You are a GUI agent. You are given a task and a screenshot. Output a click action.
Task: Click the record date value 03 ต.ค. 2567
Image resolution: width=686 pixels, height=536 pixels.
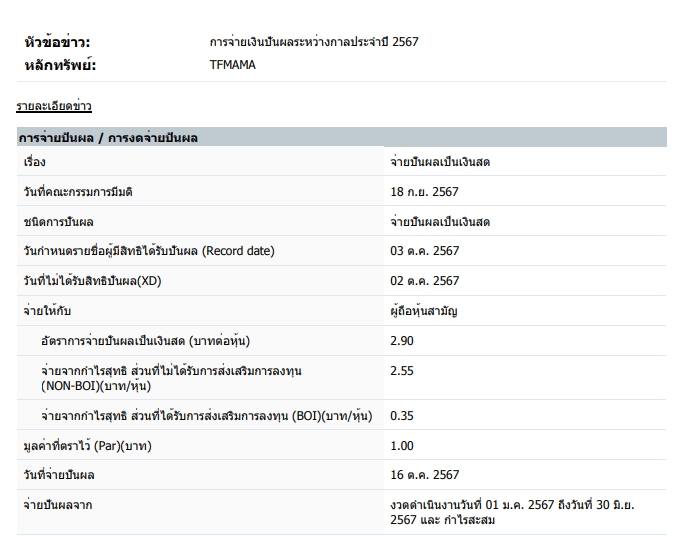point(425,251)
